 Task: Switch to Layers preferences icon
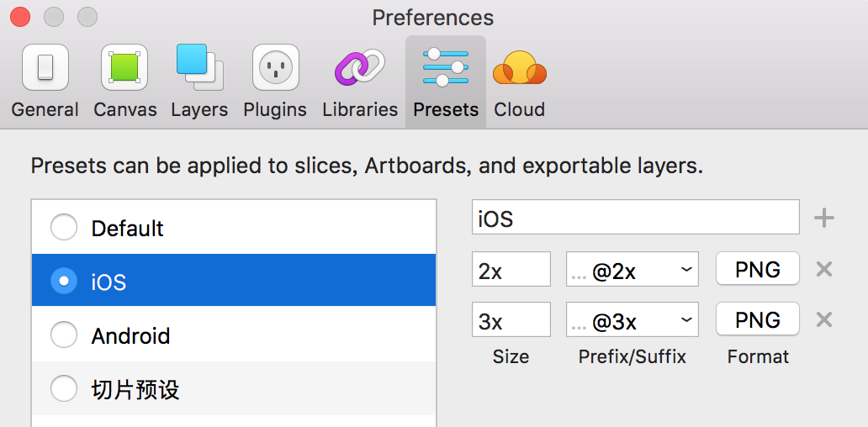[x=200, y=67]
